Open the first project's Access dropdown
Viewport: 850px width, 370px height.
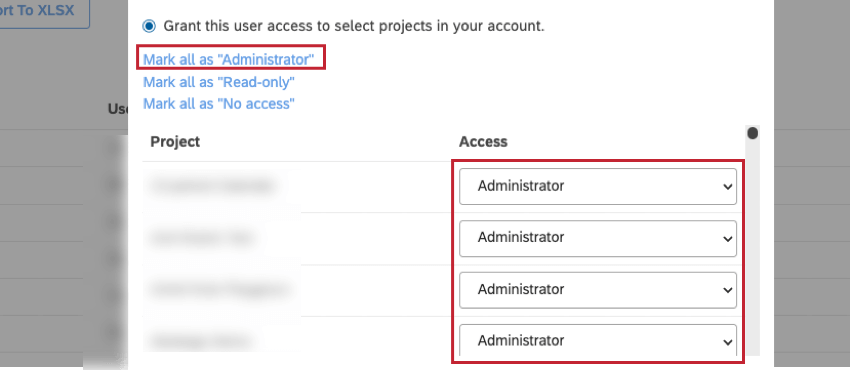click(x=597, y=186)
